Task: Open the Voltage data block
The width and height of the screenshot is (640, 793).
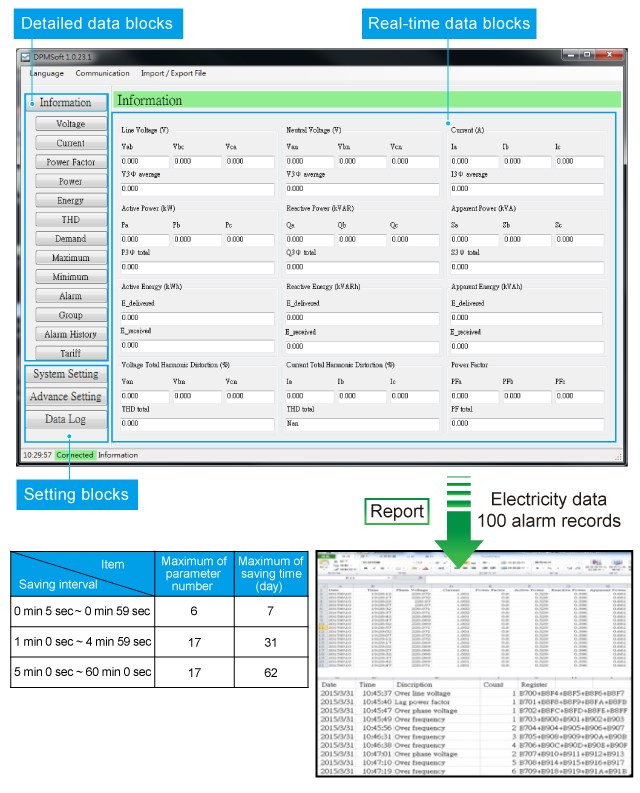Action: [x=70, y=124]
